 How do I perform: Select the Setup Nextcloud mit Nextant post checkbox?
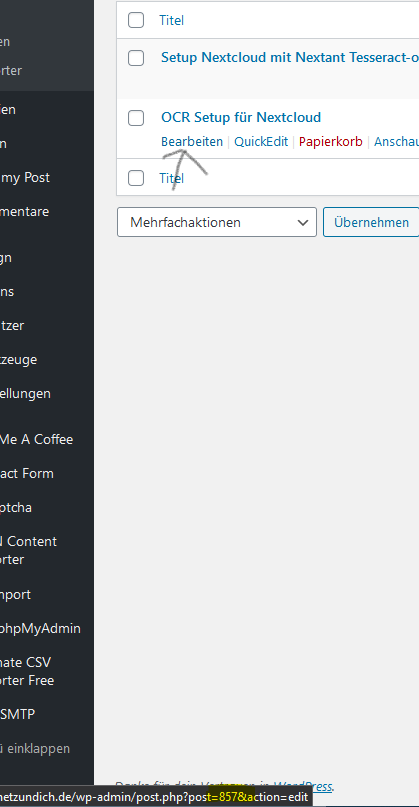point(136,58)
